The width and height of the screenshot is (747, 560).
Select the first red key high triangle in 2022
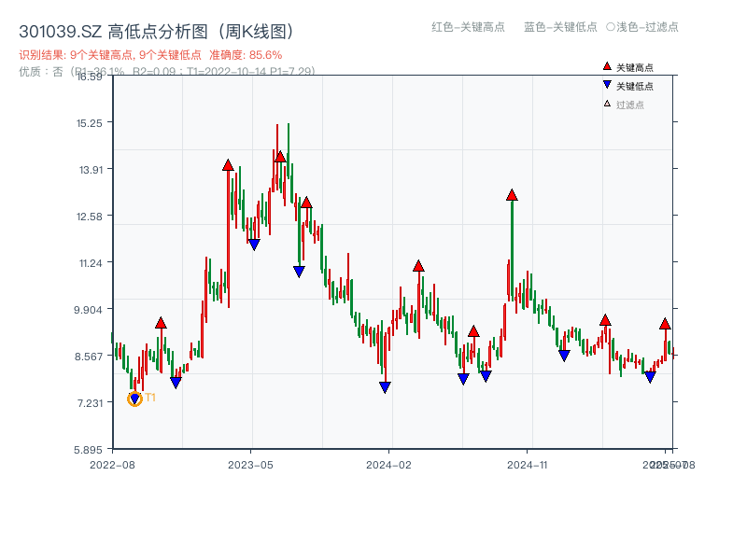point(161,323)
